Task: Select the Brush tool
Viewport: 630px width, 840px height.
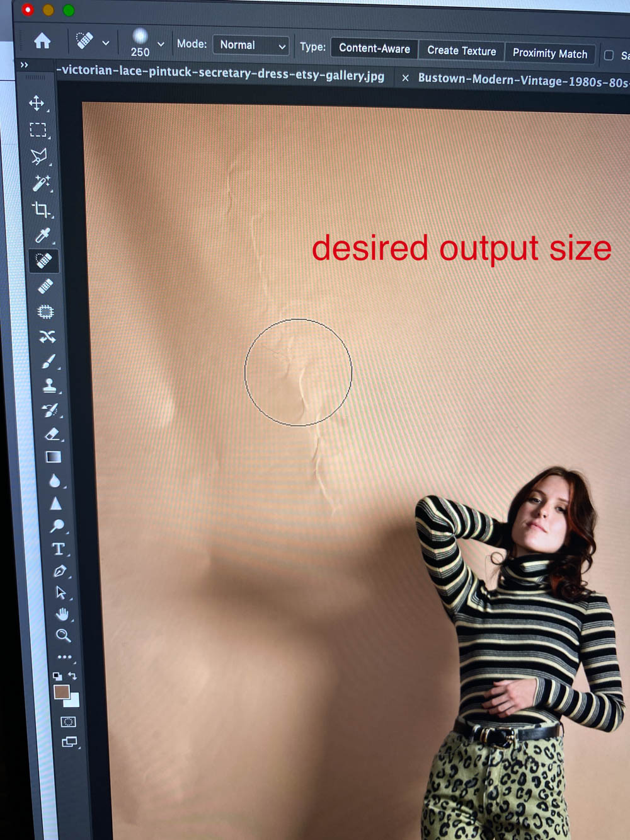Action: (x=49, y=362)
